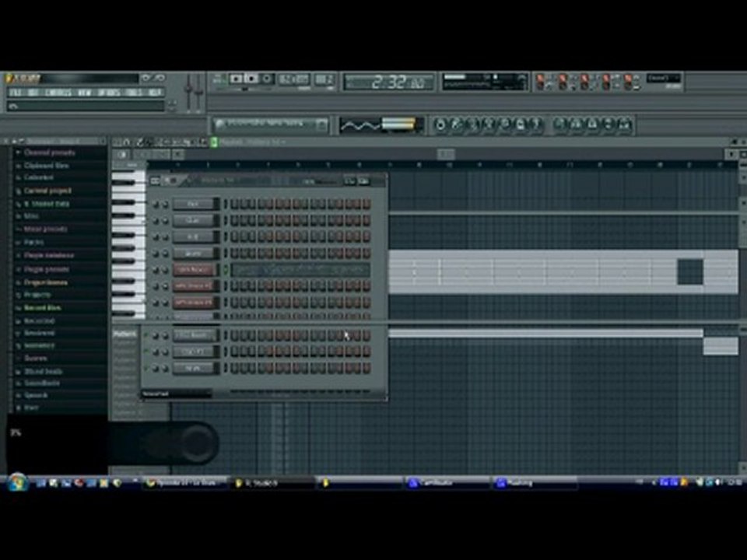The width and height of the screenshot is (747, 560).
Task: Open the VIEW menu
Action: point(84,93)
